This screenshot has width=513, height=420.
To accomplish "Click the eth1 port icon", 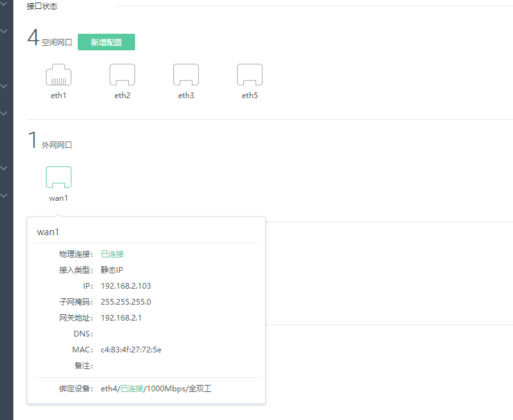I will pos(59,75).
